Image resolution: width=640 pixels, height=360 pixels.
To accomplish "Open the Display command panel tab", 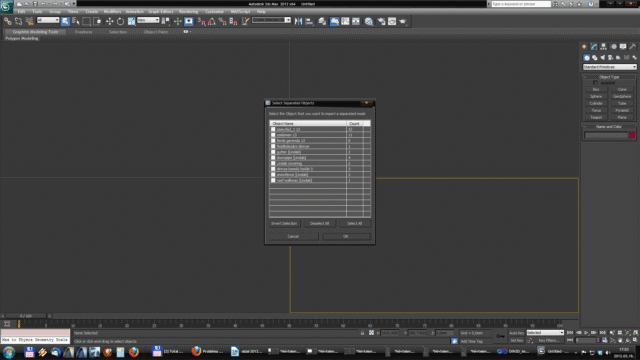I will [623, 47].
